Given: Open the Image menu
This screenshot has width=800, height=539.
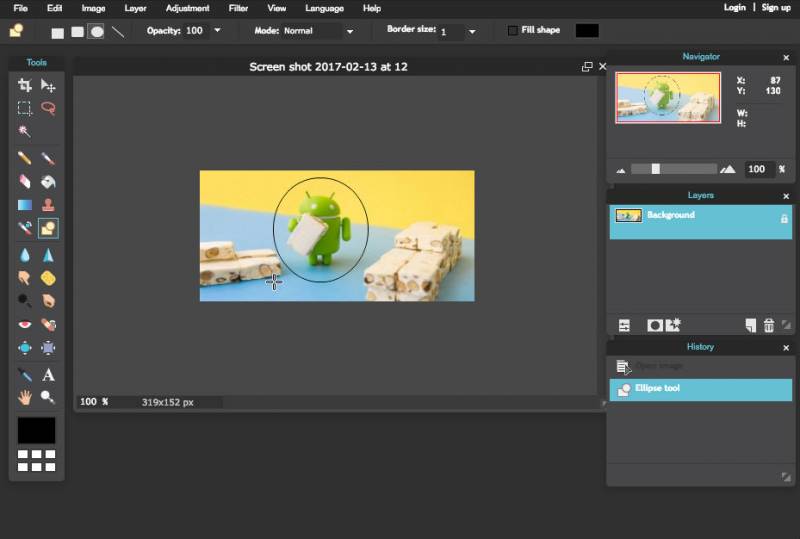Looking at the screenshot, I should point(93,8).
